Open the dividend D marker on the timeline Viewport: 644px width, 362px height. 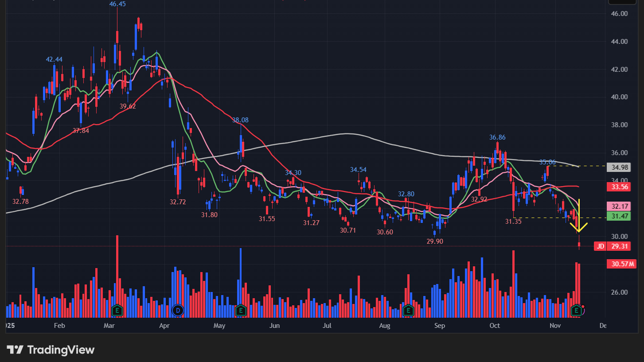coord(177,311)
